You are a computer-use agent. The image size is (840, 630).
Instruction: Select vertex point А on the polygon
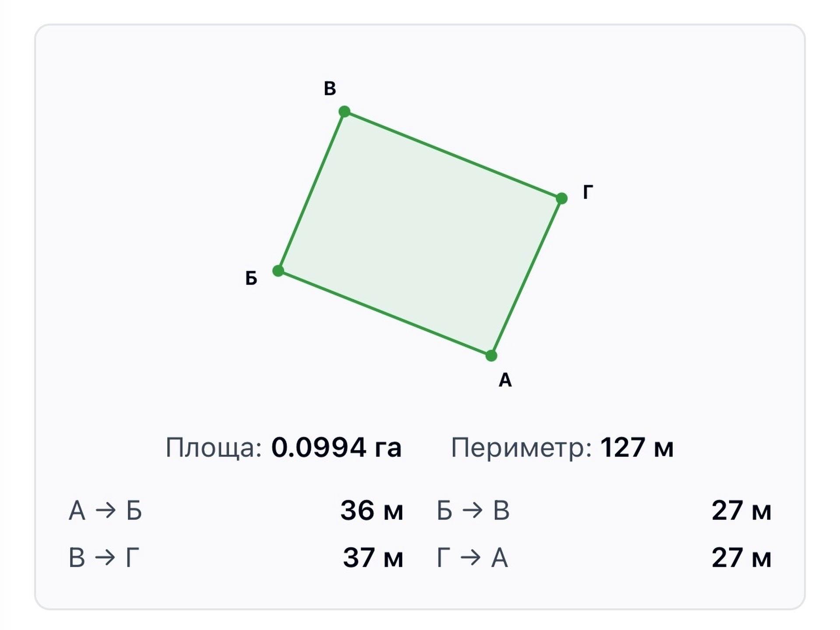491,355
